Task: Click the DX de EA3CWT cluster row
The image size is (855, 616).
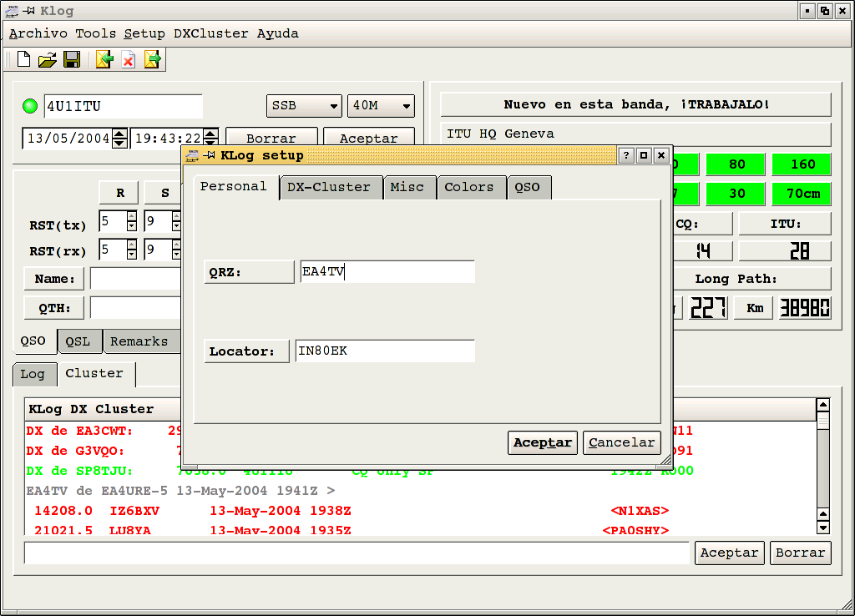Action: point(103,431)
